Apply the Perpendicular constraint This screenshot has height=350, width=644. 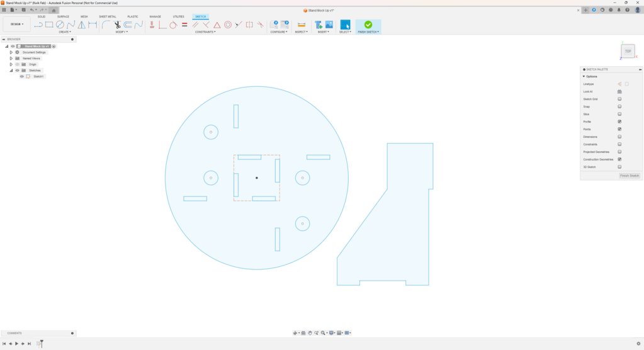206,25
